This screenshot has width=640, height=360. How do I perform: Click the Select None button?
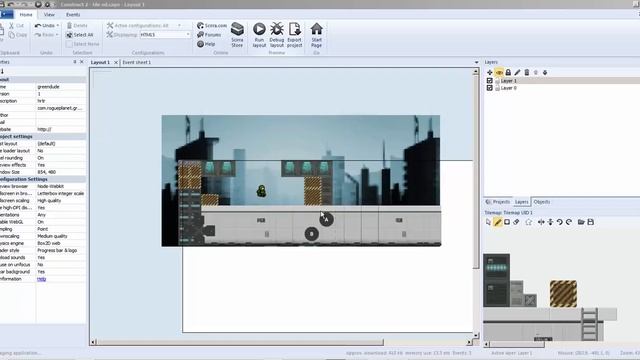[83, 44]
